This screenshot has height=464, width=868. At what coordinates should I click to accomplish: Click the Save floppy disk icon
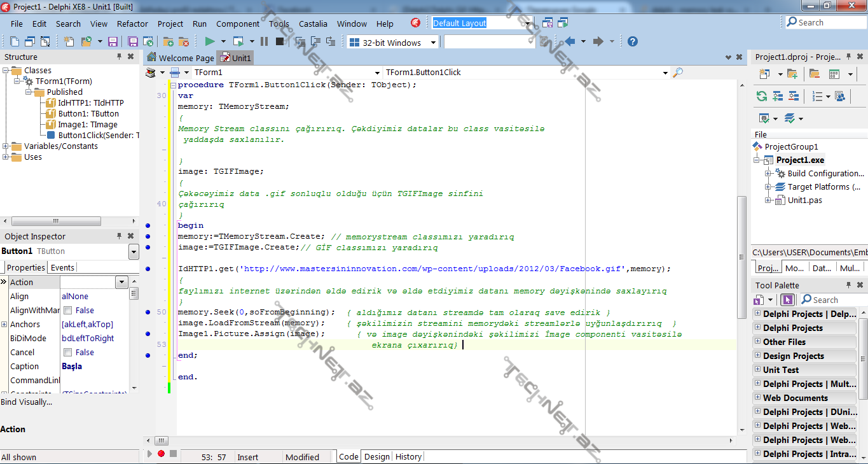(x=113, y=42)
